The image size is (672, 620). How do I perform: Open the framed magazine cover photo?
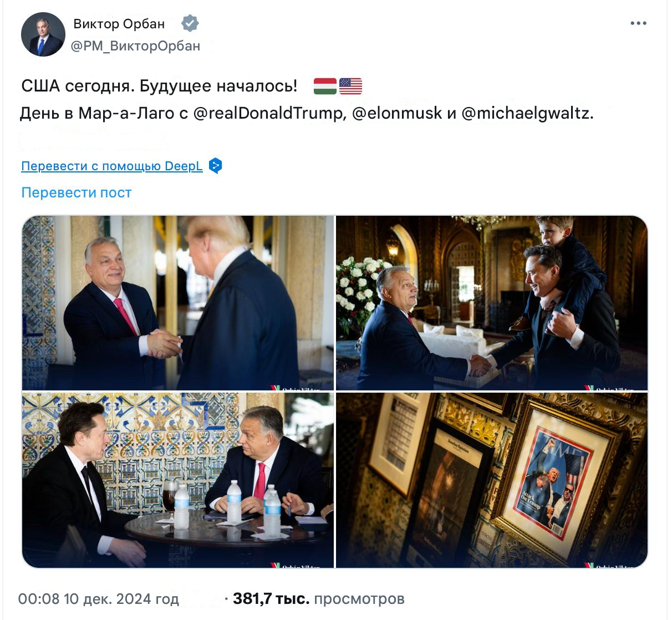pos(492,480)
